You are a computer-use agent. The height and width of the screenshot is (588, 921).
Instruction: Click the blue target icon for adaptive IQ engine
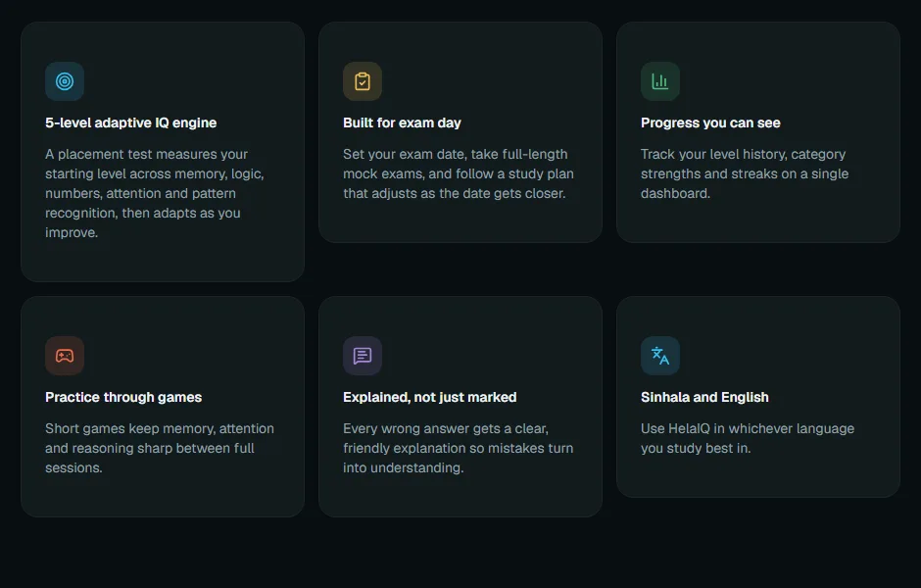pyautogui.click(x=65, y=81)
